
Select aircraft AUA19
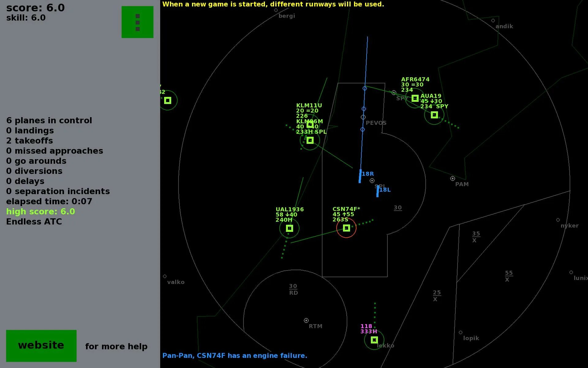(434, 115)
